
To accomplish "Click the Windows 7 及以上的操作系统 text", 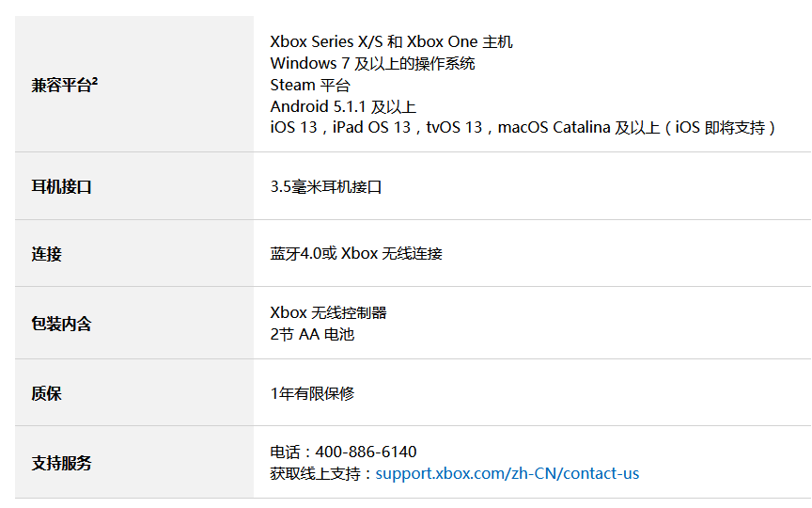I will point(372,64).
